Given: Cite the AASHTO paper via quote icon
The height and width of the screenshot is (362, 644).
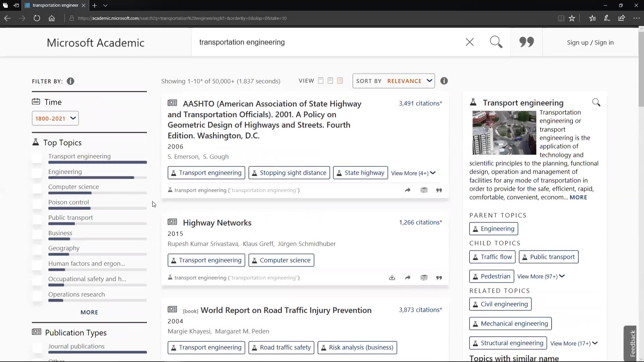Looking at the screenshot, I should [439, 190].
